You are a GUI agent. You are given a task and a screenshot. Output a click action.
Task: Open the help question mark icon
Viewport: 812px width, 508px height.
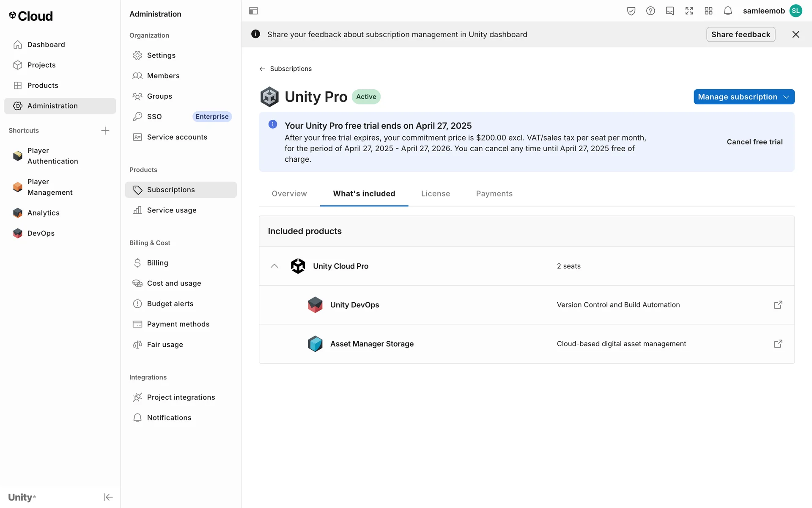[x=650, y=11]
